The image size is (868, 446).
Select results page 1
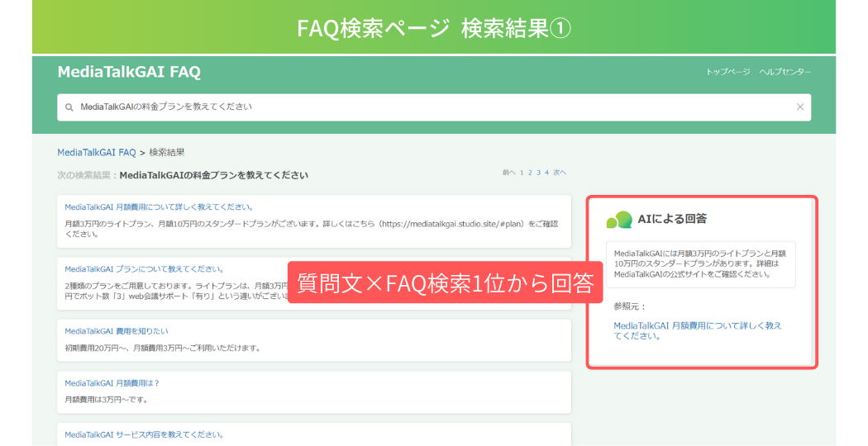point(522,173)
